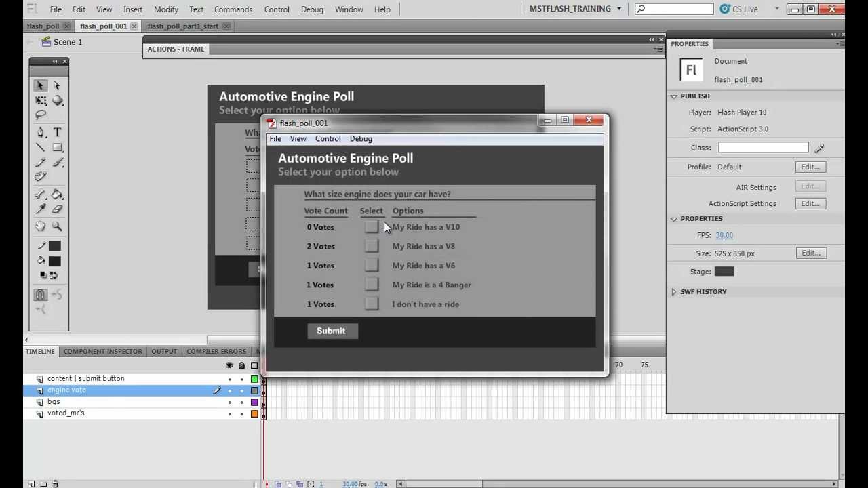This screenshot has width=868, height=488.
Task: Click the pencil icon beside the Class field
Action: tap(819, 148)
